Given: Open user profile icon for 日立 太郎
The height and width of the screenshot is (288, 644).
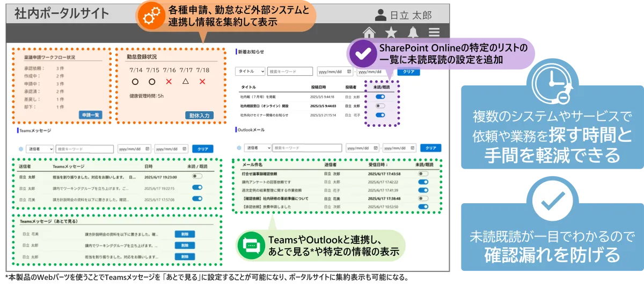Looking at the screenshot, I should tap(380, 15).
